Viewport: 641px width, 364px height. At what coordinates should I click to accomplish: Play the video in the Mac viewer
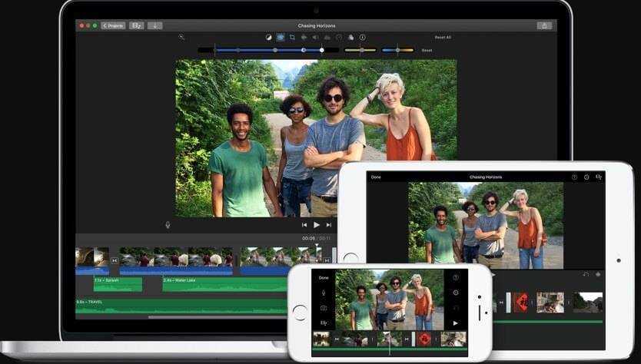tap(316, 225)
